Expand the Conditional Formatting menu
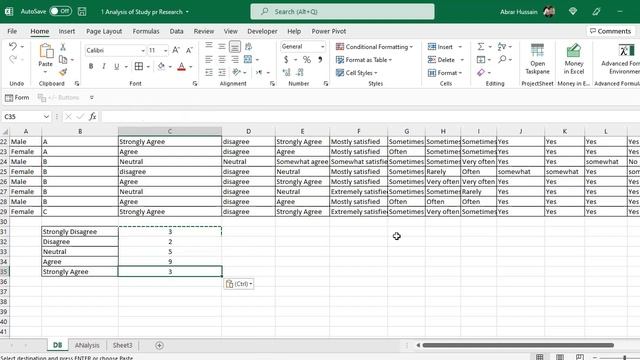Viewport: 640px width, 360px height. 374,47
